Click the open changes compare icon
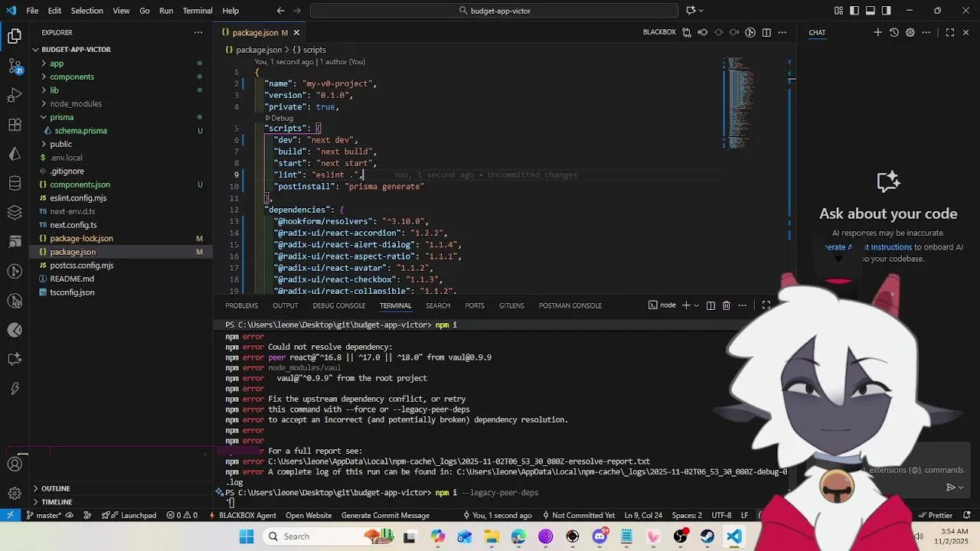This screenshot has height=551, width=980. pyautogui.click(x=686, y=32)
